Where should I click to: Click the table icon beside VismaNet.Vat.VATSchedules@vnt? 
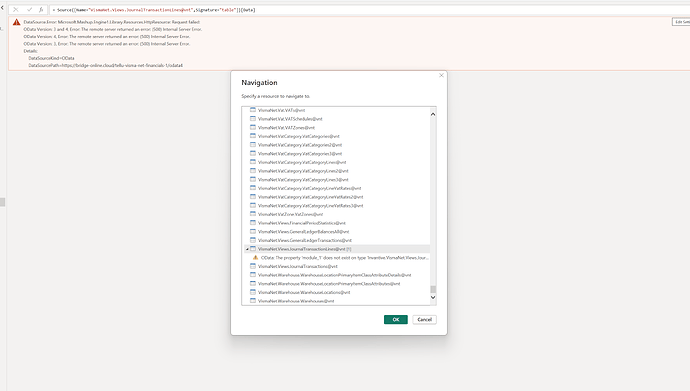tap(253, 118)
